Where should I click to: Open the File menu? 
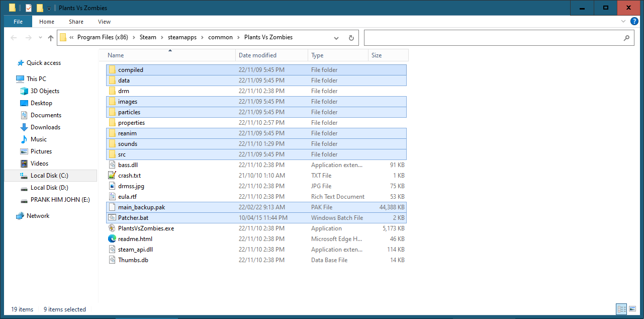18,22
